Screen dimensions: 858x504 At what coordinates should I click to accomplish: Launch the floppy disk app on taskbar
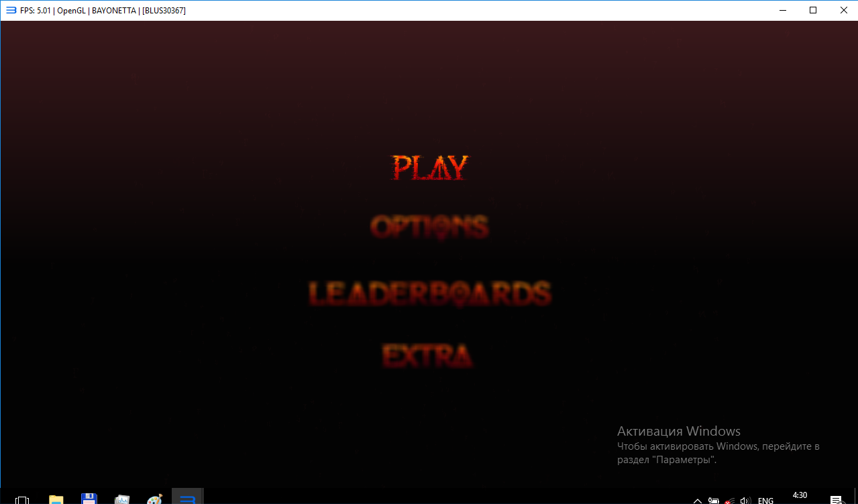coord(89,499)
